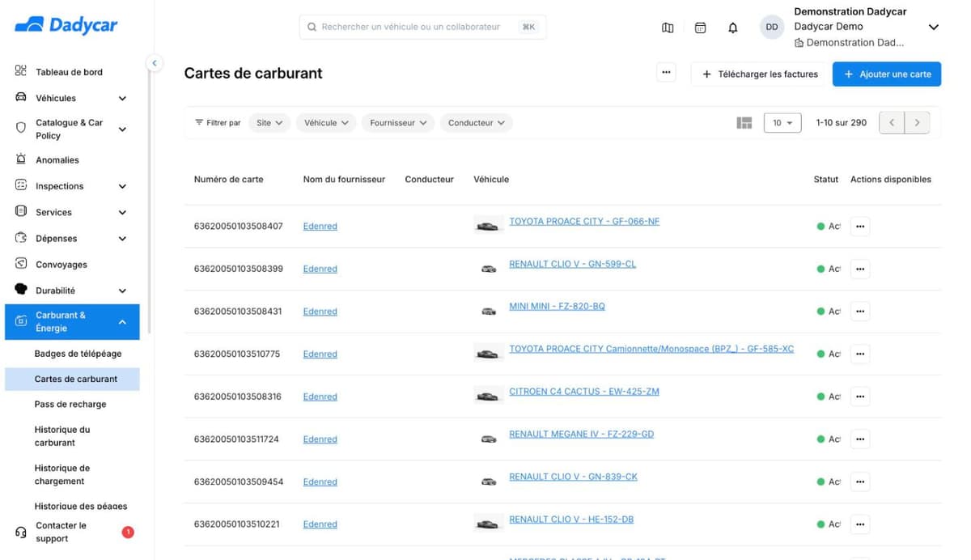Viewport: 971px width, 560px height.
Task: Click Télécharger les factures button
Action: (x=759, y=74)
